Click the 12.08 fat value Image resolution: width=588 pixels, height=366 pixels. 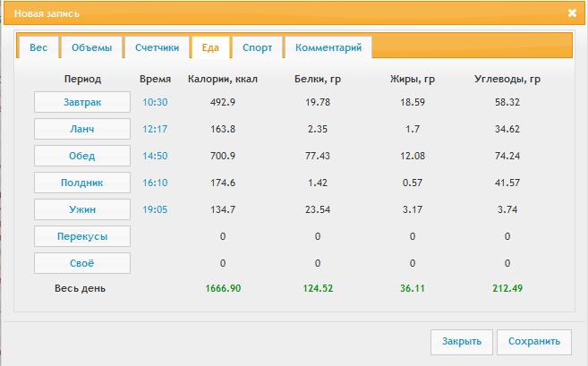pos(413,156)
